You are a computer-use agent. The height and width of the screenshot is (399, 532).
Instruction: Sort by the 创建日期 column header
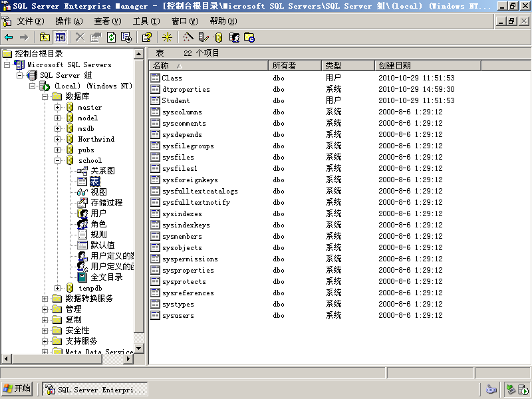point(428,65)
